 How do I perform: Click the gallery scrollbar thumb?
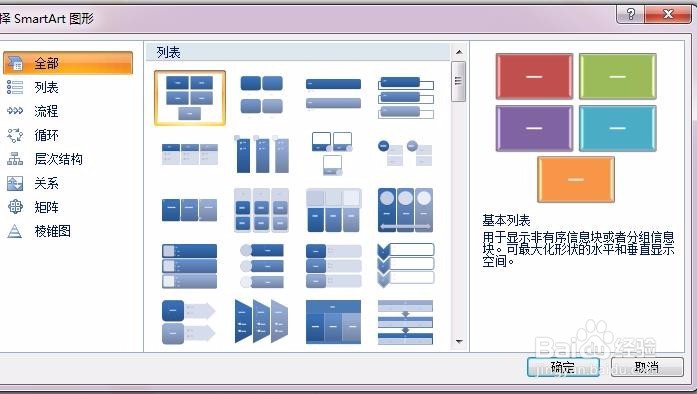point(458,81)
